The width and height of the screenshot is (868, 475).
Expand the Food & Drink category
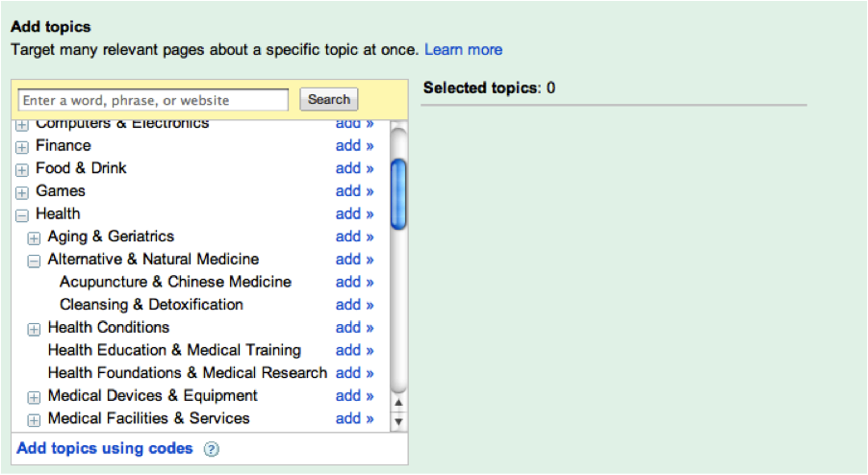(21, 170)
